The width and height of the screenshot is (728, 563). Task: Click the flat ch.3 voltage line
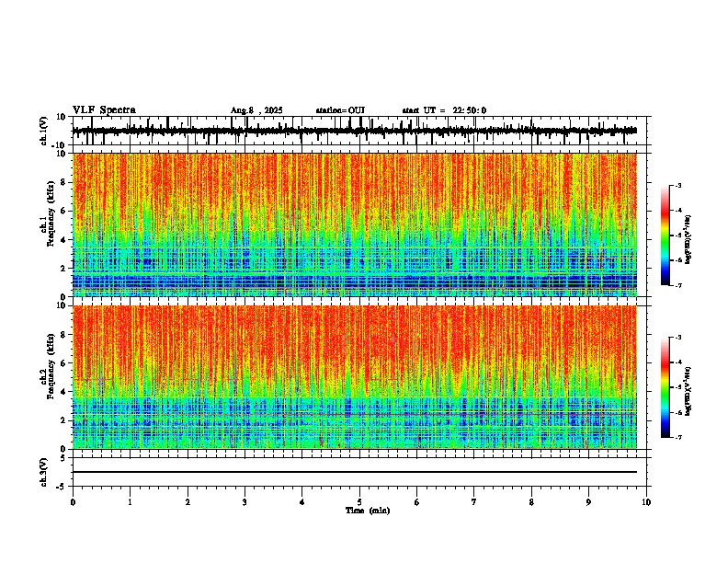pos(355,472)
